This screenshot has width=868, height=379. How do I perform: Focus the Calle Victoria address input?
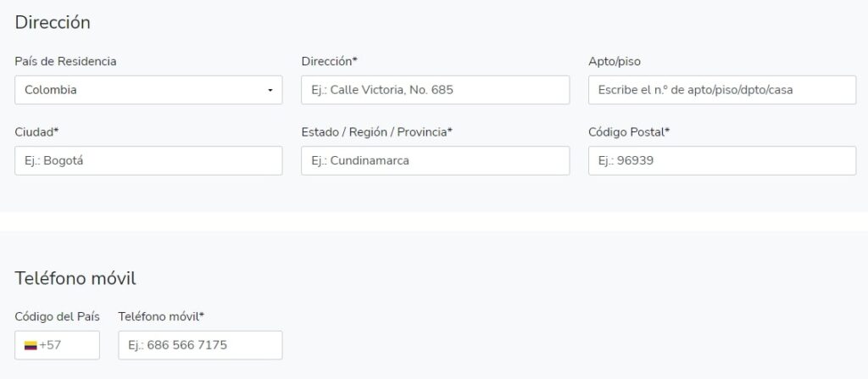(435, 90)
